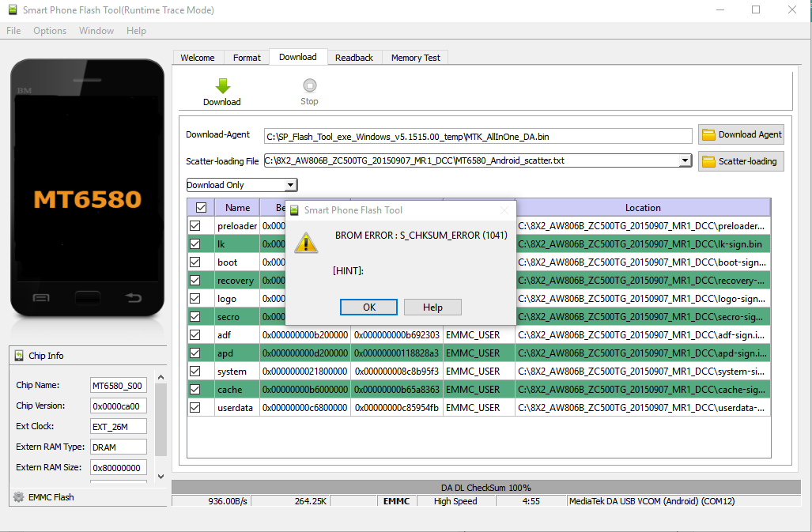Image resolution: width=812 pixels, height=532 pixels.
Task: Click the EMMC Flash gear icon
Action: pos(18,497)
